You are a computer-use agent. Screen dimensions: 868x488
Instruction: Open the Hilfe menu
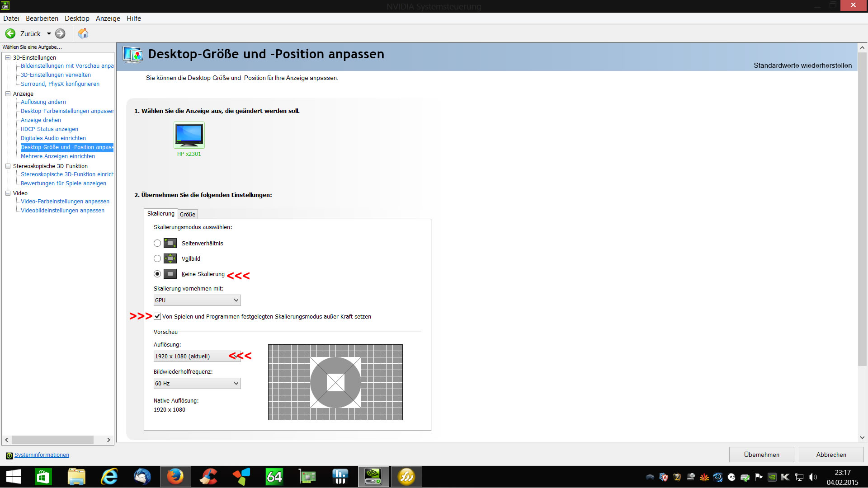click(134, 19)
